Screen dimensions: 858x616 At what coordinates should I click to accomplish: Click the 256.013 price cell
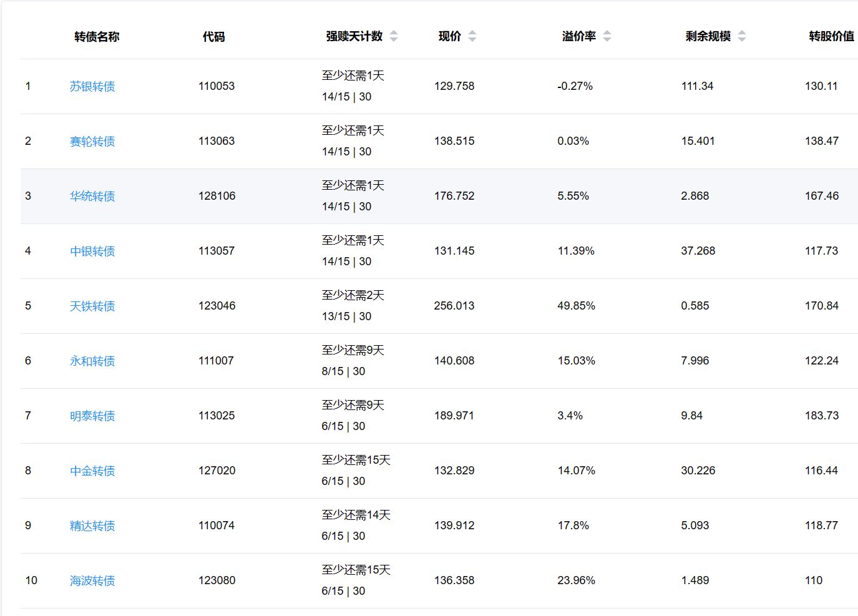pyautogui.click(x=454, y=306)
